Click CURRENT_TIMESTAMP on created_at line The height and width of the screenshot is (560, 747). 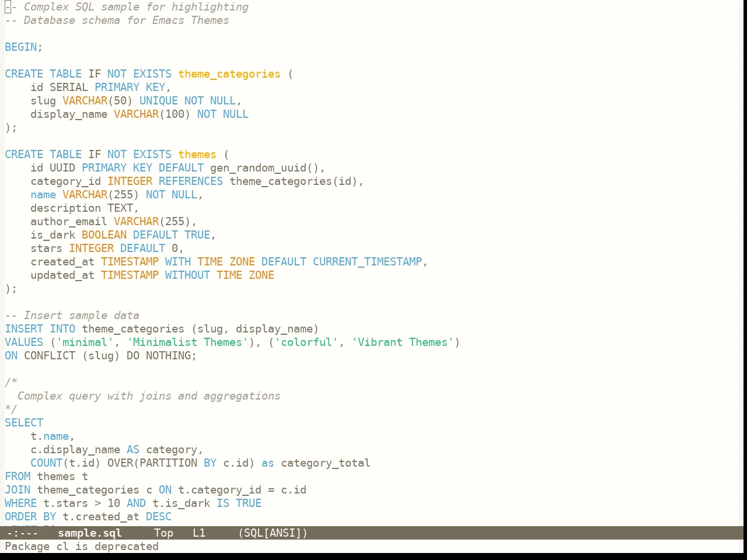tap(368, 262)
